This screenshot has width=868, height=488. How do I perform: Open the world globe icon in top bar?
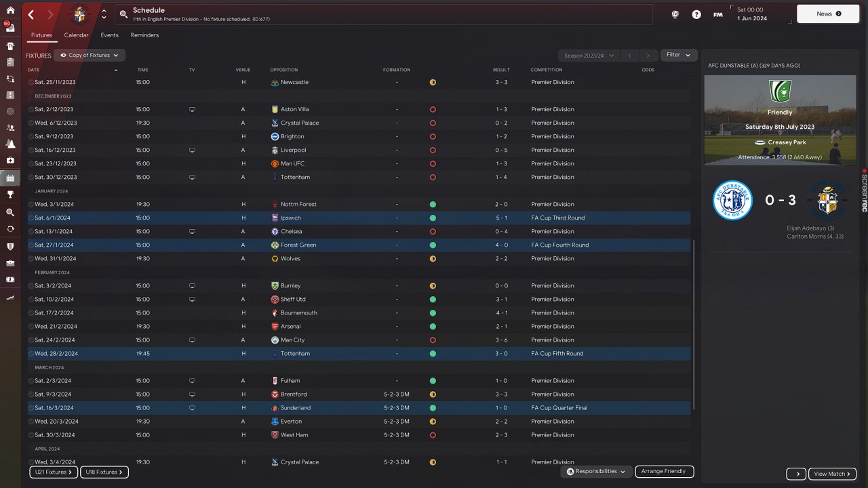coord(675,14)
